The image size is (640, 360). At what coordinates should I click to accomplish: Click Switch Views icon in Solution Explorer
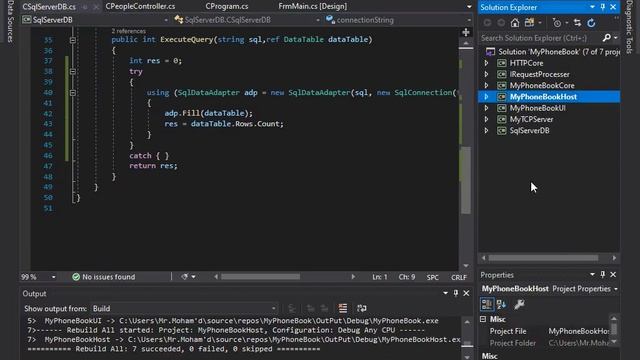pos(529,23)
